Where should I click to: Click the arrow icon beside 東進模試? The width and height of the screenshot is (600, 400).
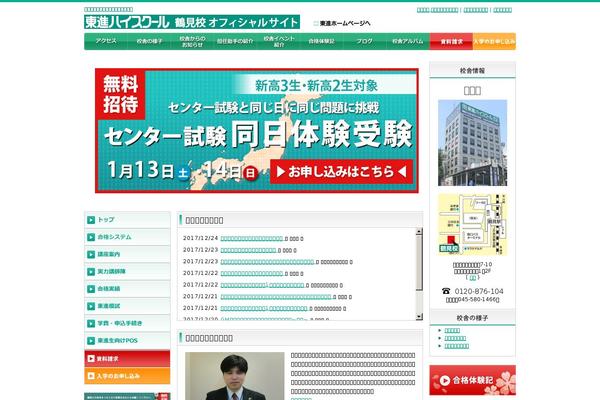91,306
